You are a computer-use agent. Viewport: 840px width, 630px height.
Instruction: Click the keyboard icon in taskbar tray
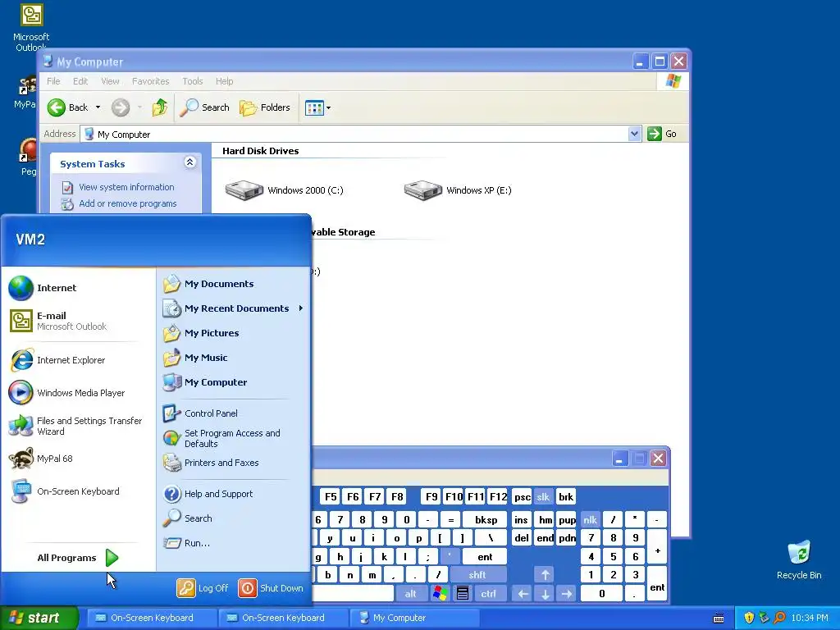coord(719,619)
